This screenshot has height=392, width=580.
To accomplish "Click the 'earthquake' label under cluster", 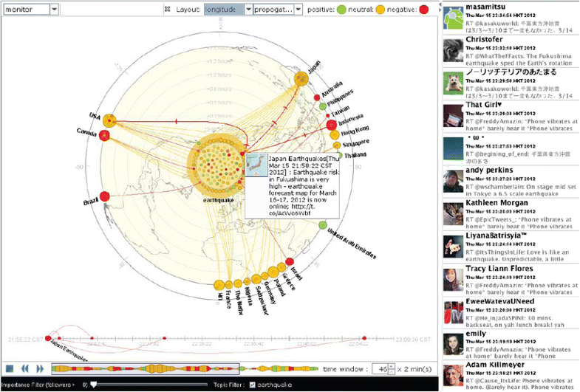I will pos(218,200).
